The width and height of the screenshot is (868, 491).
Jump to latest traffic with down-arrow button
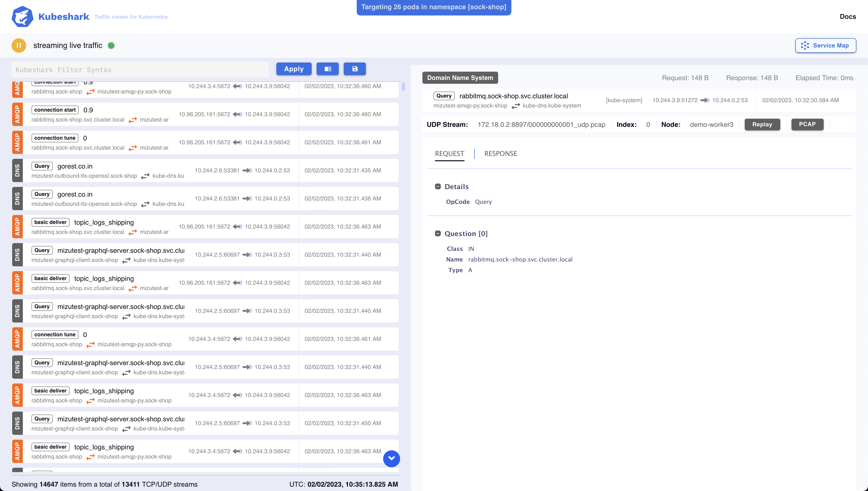point(392,459)
